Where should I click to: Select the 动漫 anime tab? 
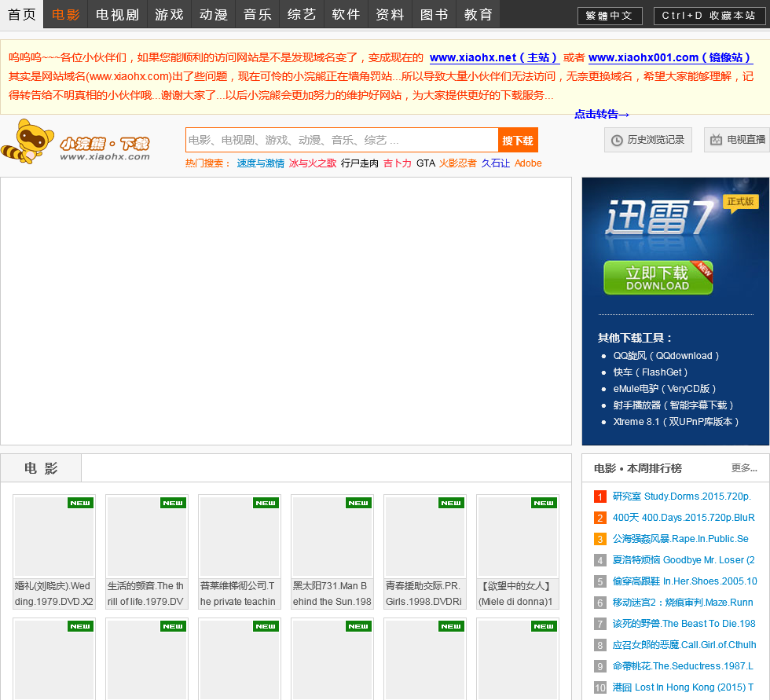point(213,14)
